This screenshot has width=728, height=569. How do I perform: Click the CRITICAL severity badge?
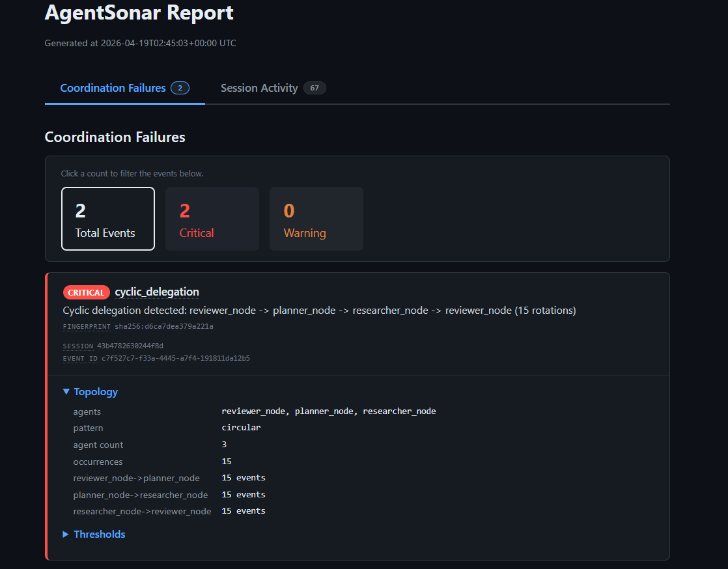pos(86,292)
